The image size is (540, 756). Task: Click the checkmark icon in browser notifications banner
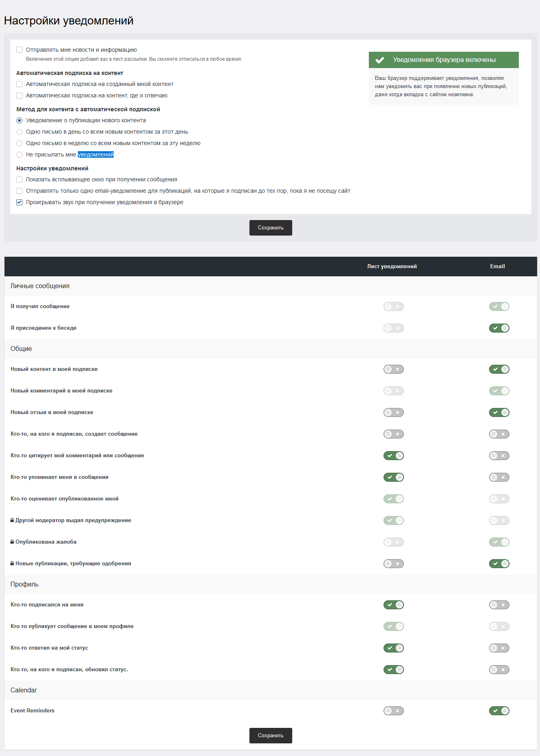pyautogui.click(x=380, y=60)
